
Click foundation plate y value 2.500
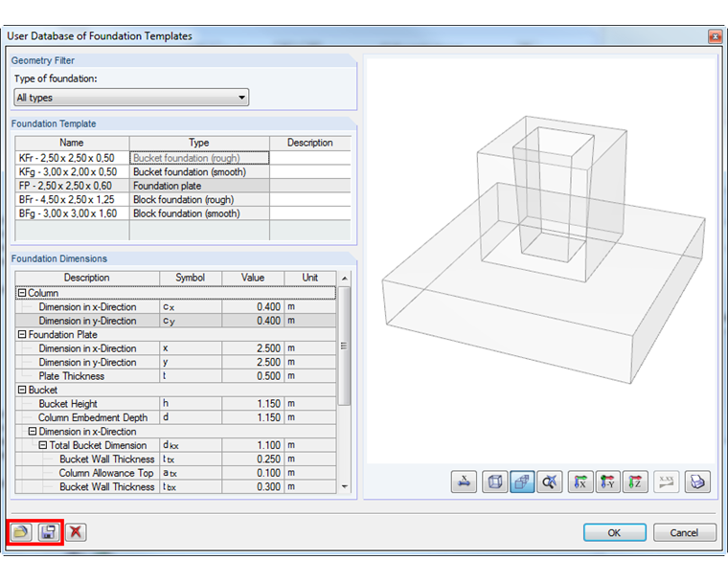click(253, 362)
